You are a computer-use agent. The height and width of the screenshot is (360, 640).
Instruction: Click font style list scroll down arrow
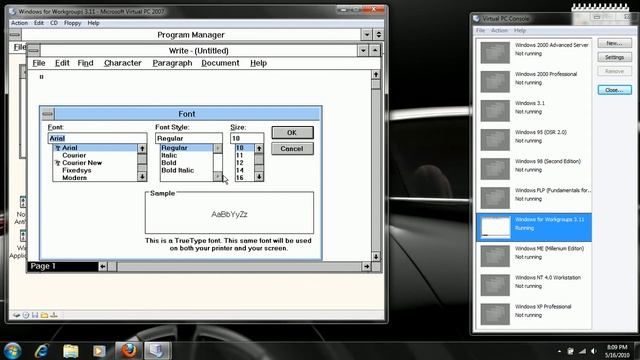point(218,176)
